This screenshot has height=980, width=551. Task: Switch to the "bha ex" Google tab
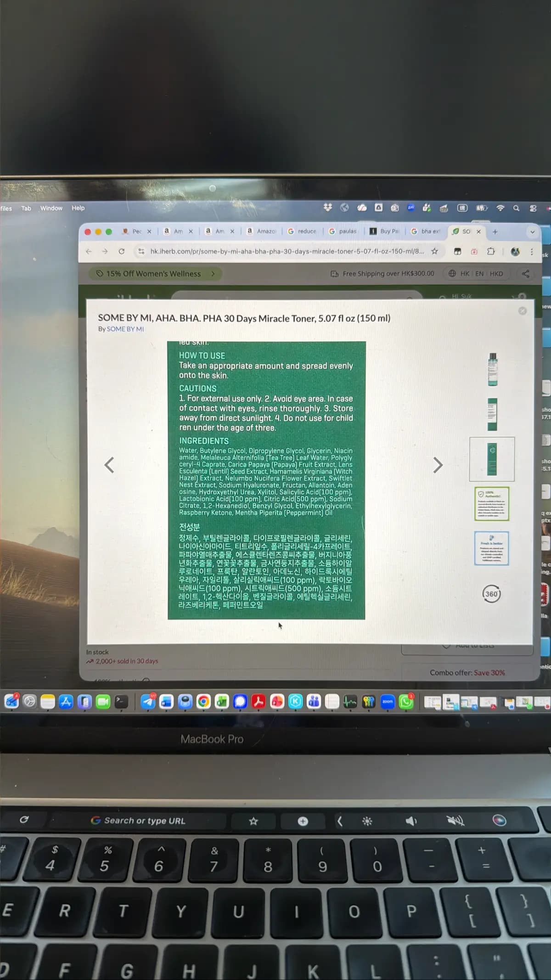(426, 231)
